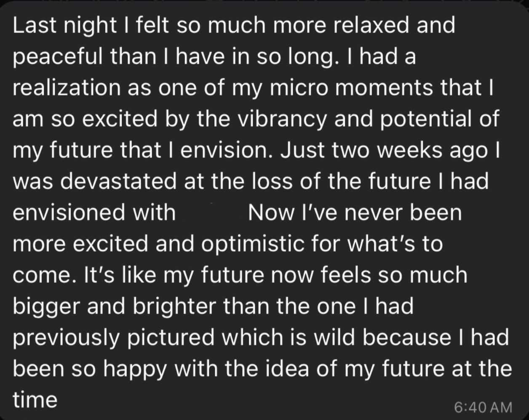The image size is (529, 420).
Task: Click the blank redacted name after 'envisioned with'
Action: (x=211, y=213)
